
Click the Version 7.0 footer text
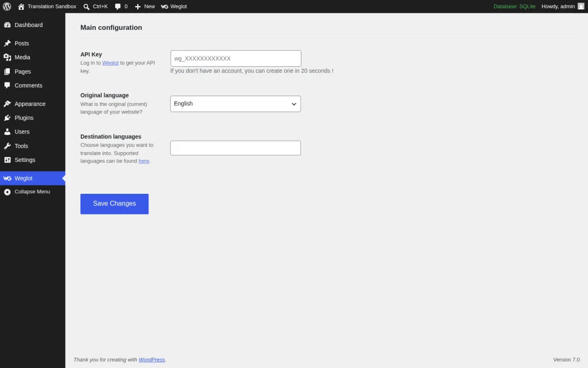[x=566, y=360]
